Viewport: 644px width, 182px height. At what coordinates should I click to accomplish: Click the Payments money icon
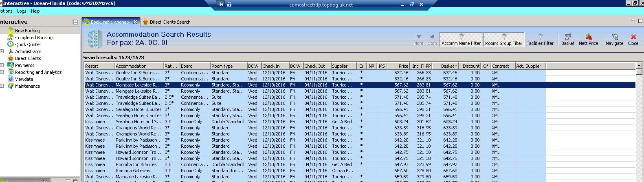click(x=11, y=65)
